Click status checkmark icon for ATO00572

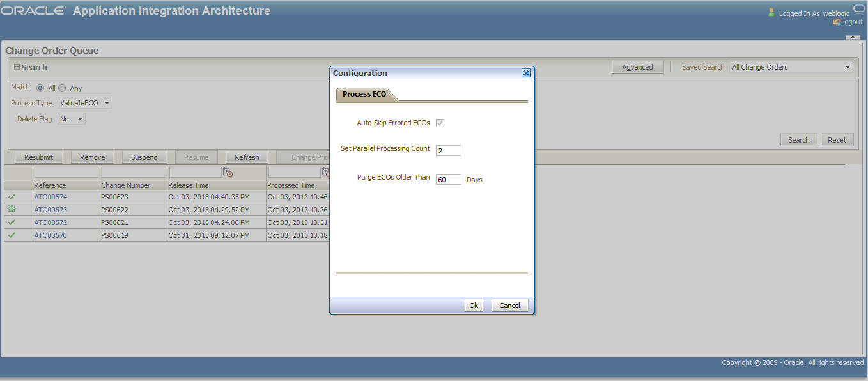point(12,222)
